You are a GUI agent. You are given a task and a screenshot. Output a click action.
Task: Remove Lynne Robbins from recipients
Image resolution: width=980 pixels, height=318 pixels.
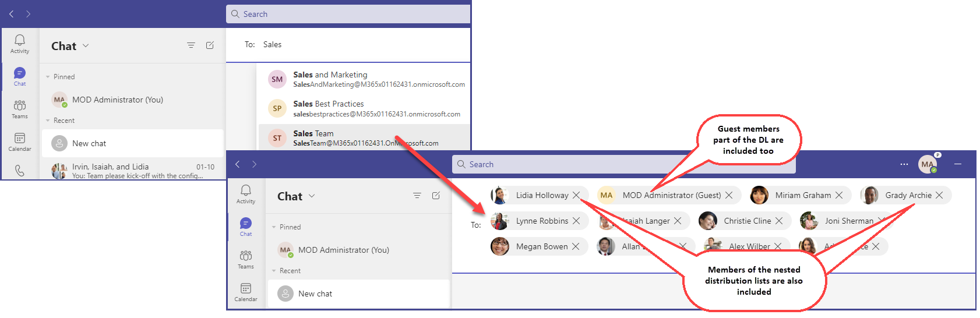[576, 221]
